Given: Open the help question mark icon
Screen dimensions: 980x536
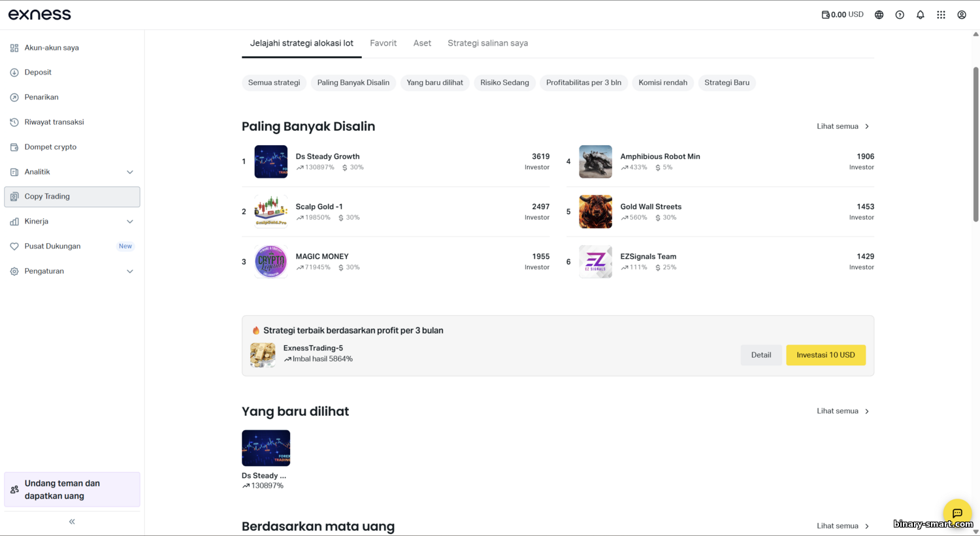Looking at the screenshot, I should point(900,14).
